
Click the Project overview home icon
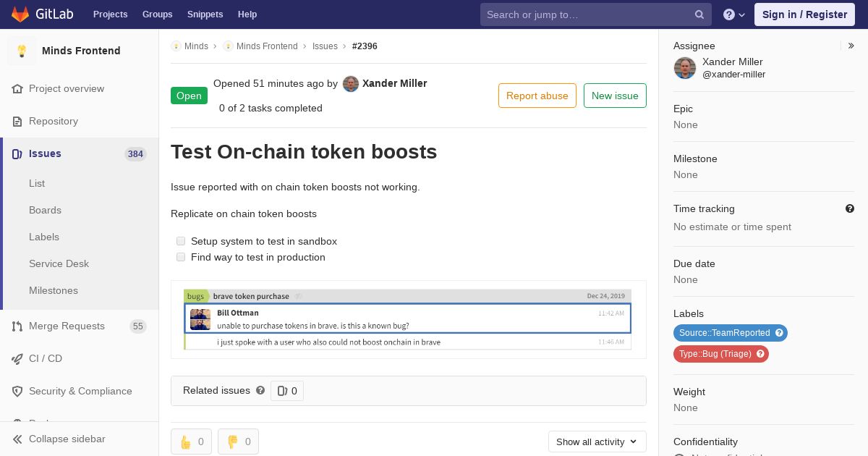17,89
